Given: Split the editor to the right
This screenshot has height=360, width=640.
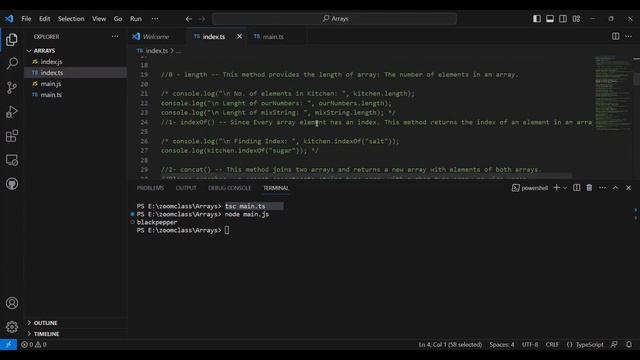Looking at the screenshot, I should [x=616, y=36].
